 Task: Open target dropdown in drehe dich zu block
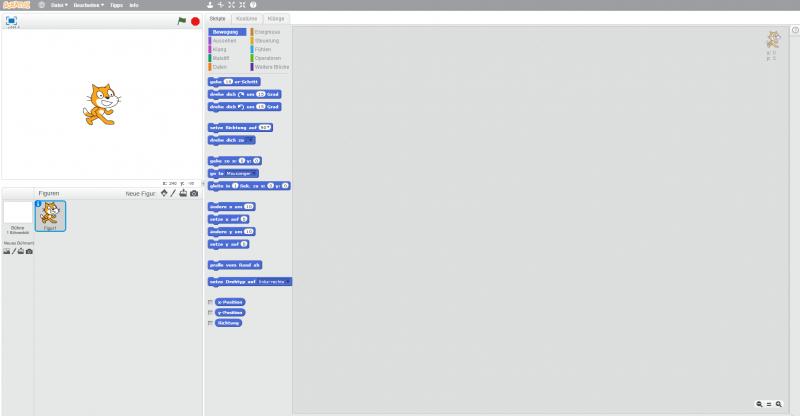(x=250, y=140)
